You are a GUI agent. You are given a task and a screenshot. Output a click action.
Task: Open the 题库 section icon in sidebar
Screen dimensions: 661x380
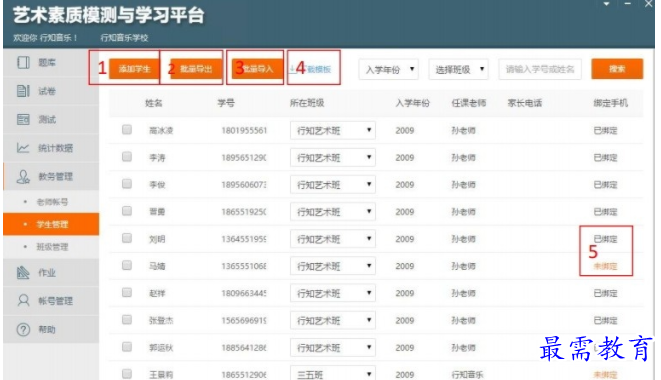click(23, 62)
